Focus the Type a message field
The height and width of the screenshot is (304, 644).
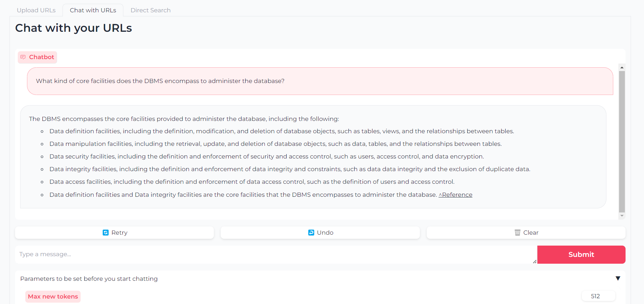[273, 254]
